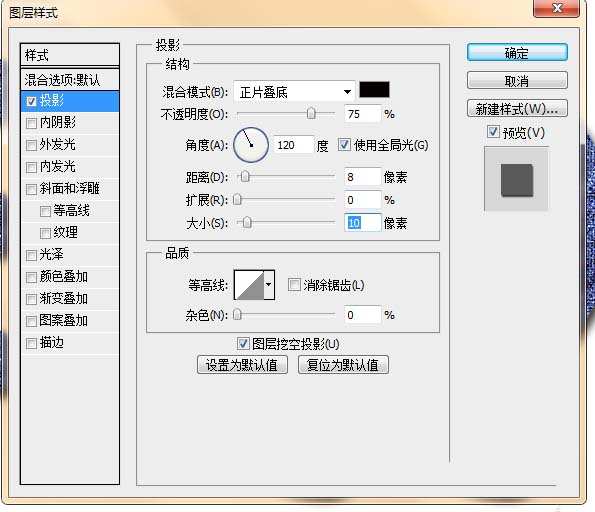
Task: Click the 取消 button
Action: (x=517, y=80)
